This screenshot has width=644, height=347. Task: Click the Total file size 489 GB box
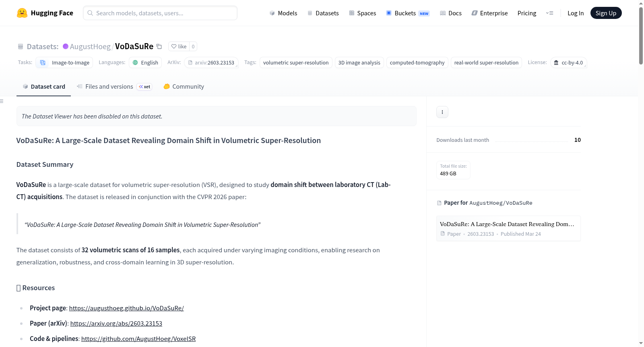coord(453,170)
